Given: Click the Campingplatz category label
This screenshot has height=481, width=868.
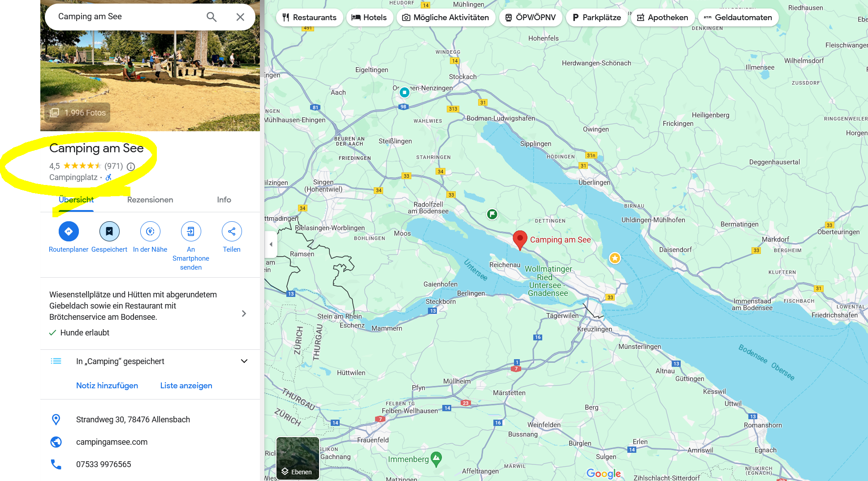Looking at the screenshot, I should (x=73, y=177).
